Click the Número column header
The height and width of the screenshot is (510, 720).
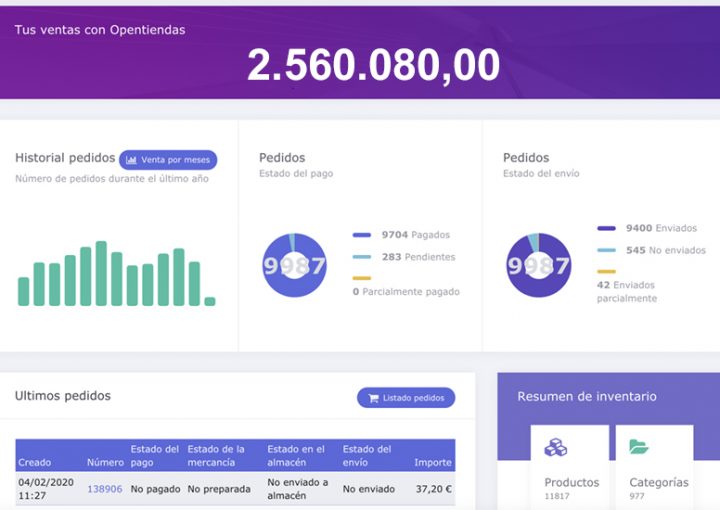pos(105,462)
